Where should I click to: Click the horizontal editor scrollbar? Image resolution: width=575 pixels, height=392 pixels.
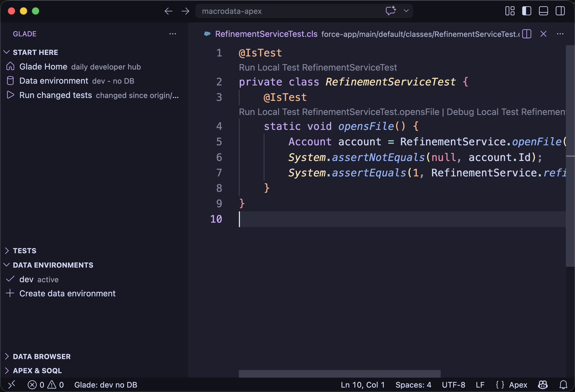340,374
